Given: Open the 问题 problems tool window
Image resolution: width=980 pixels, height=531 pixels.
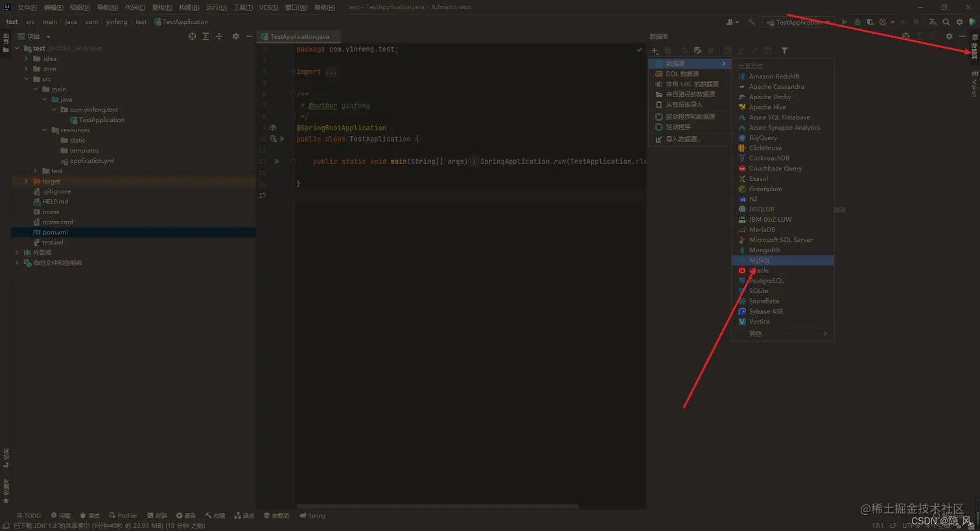Looking at the screenshot, I should (x=61, y=516).
